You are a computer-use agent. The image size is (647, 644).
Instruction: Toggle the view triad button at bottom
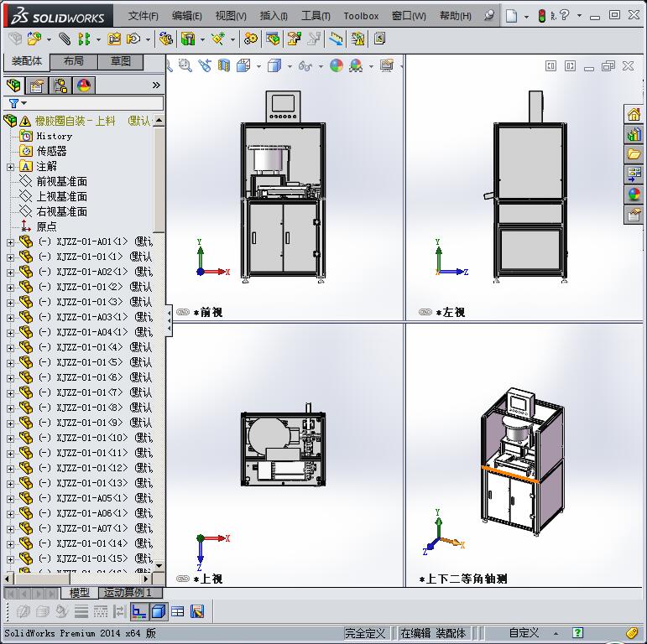[139, 611]
